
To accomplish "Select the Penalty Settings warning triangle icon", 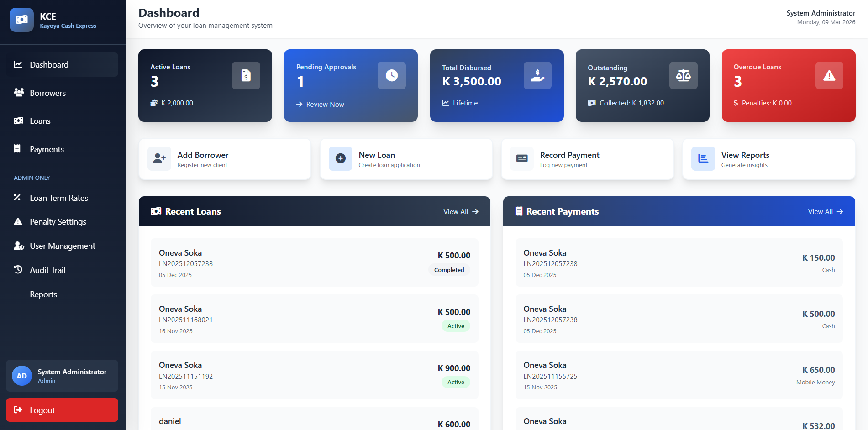I will tap(18, 221).
